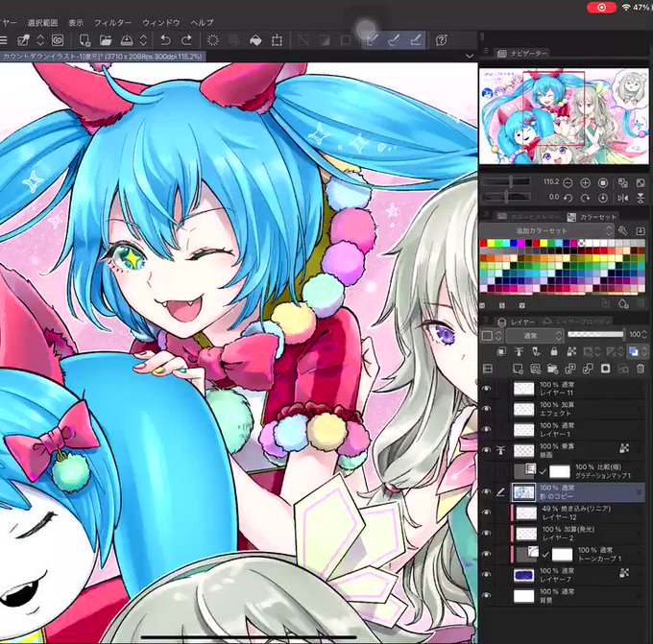Click the Zoom out icon in Navigator
Image resolution: width=653 pixels, height=644 pixels.
pos(568,182)
